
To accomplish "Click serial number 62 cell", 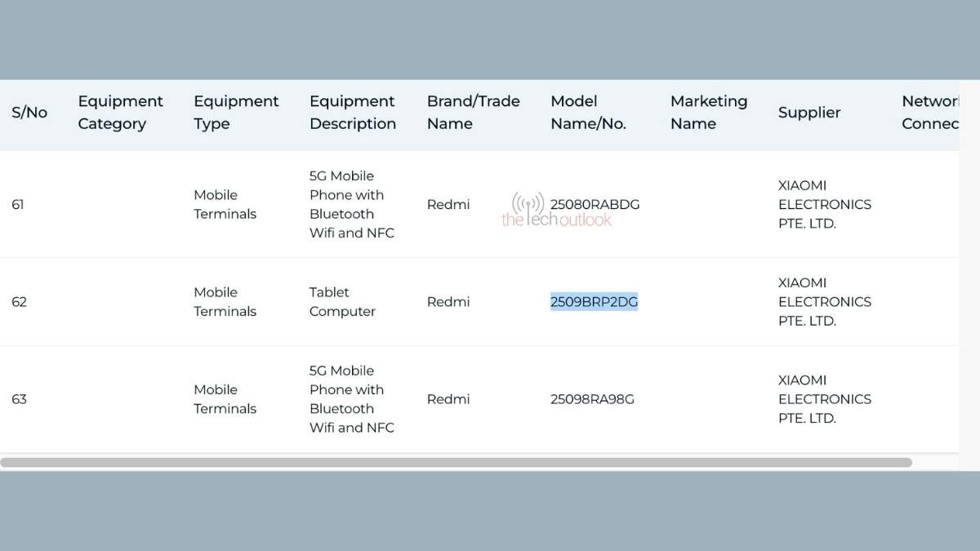I will coord(19,302).
